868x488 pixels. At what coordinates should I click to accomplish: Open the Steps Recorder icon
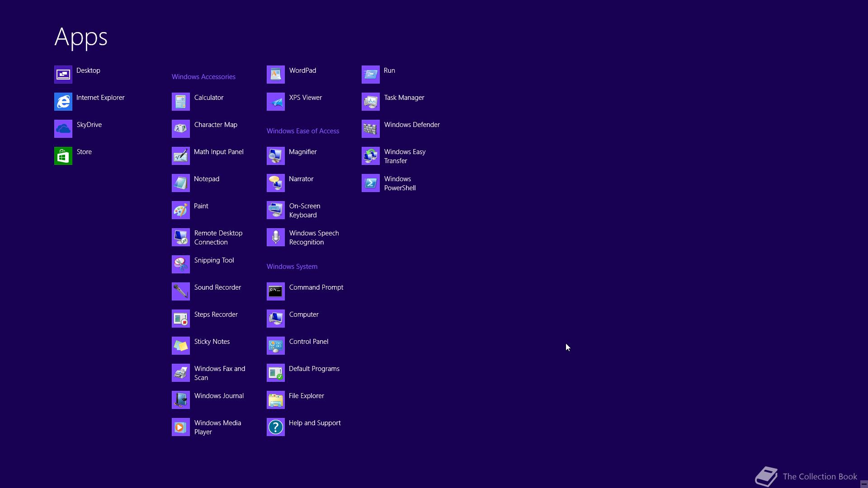coord(181,319)
